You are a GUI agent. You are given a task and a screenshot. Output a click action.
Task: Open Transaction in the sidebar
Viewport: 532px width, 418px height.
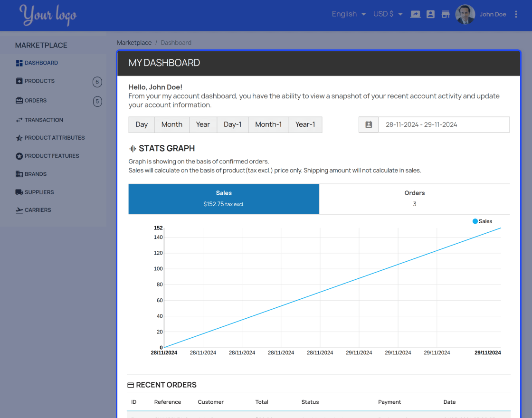[x=43, y=120]
